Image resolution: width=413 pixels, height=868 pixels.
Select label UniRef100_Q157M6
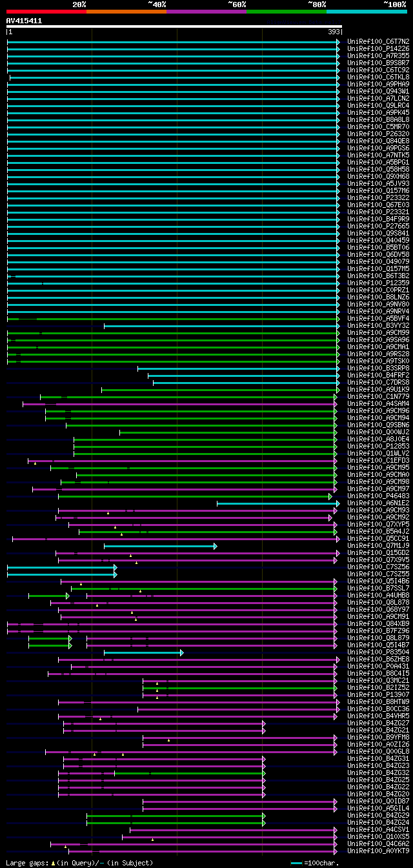(x=378, y=190)
